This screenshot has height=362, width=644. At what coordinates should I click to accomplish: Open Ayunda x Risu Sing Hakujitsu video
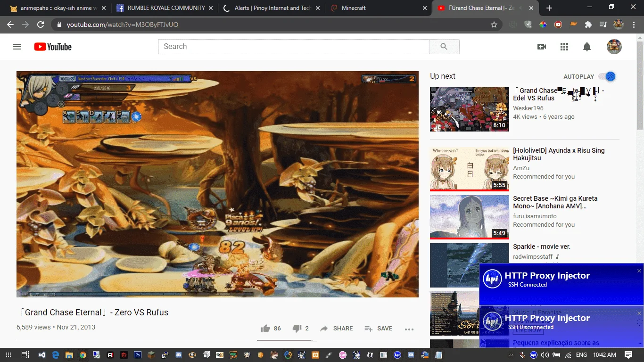click(559, 154)
